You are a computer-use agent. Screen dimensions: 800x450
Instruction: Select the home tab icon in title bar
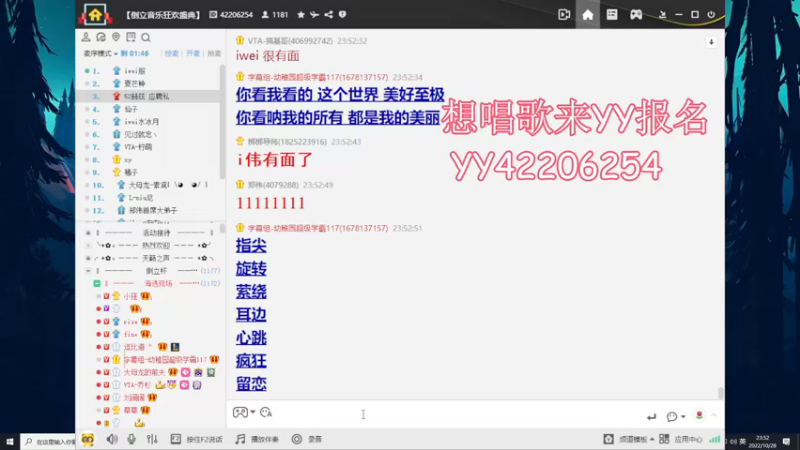[x=588, y=14]
